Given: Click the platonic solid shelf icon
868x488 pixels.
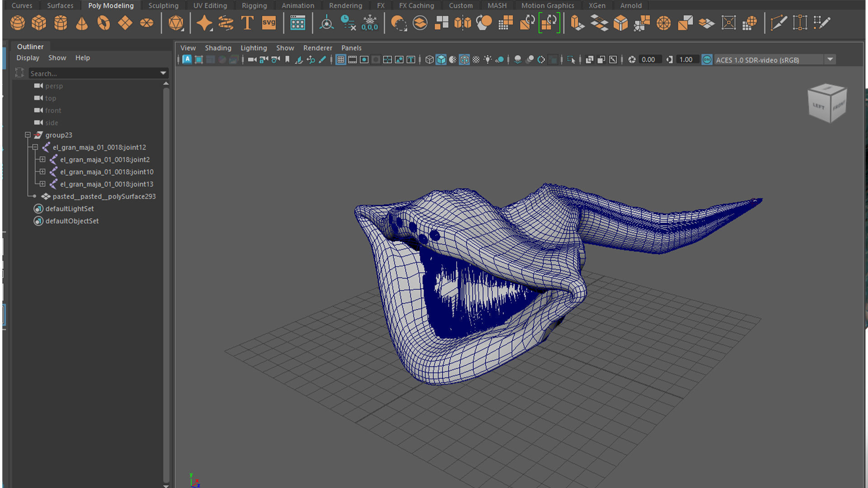Looking at the screenshot, I should (x=176, y=23).
